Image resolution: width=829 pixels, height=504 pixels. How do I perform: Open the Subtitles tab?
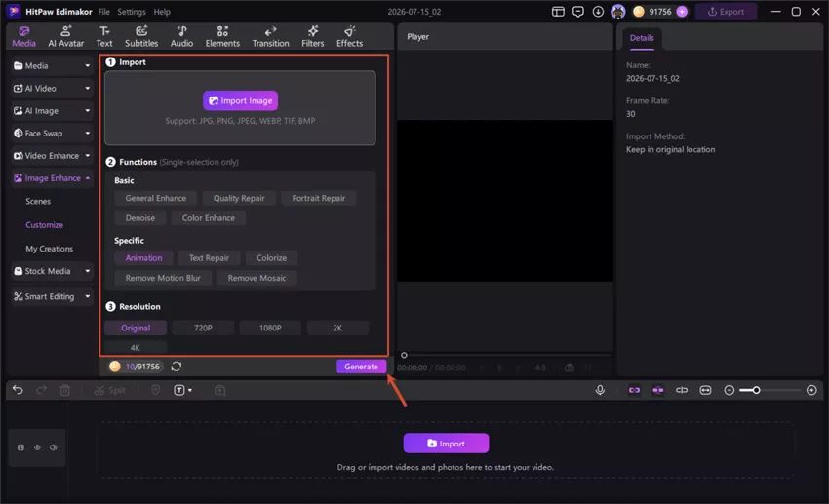point(141,37)
